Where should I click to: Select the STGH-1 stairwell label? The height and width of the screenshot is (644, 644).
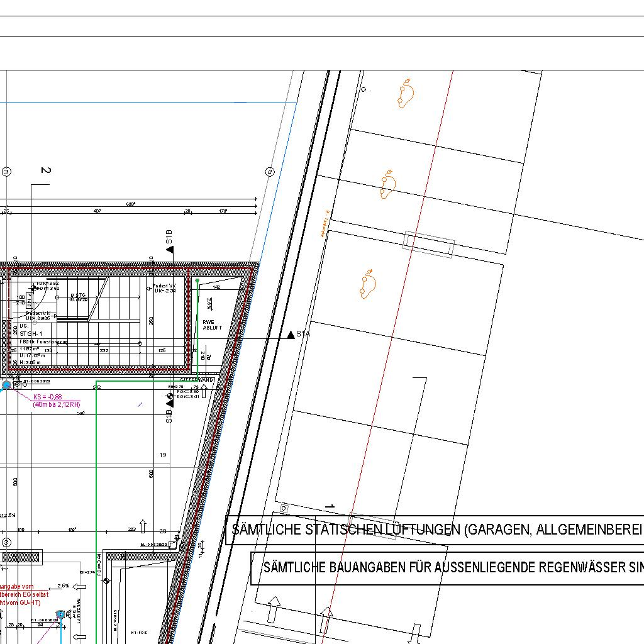31,333
